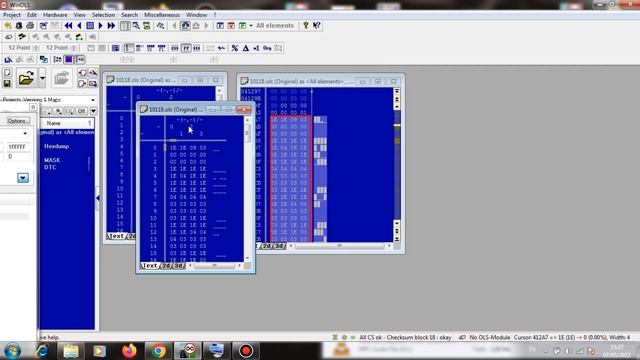Click the open folder project icon
The width and height of the screenshot is (640, 360).
(x=26, y=78)
